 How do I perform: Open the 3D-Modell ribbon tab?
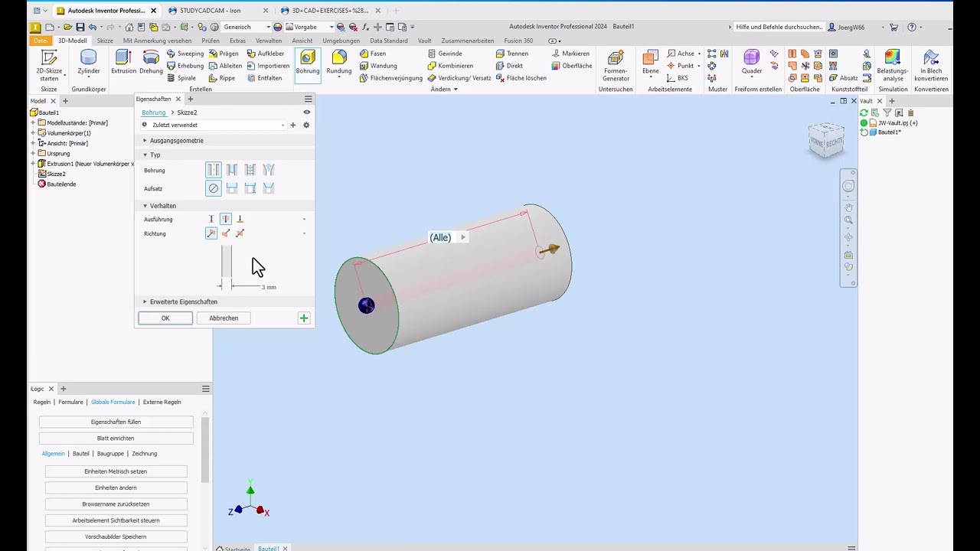pyautogui.click(x=73, y=41)
